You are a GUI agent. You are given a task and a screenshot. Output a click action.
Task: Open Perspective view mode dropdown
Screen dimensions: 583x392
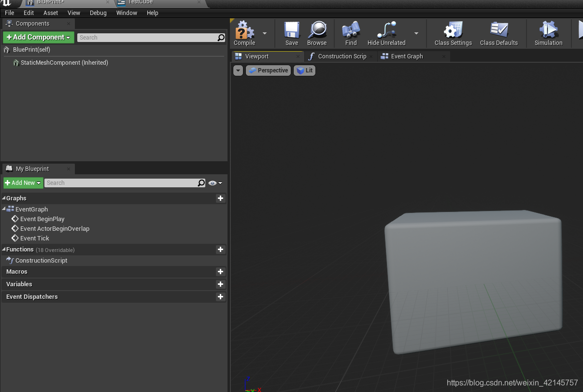tap(268, 70)
